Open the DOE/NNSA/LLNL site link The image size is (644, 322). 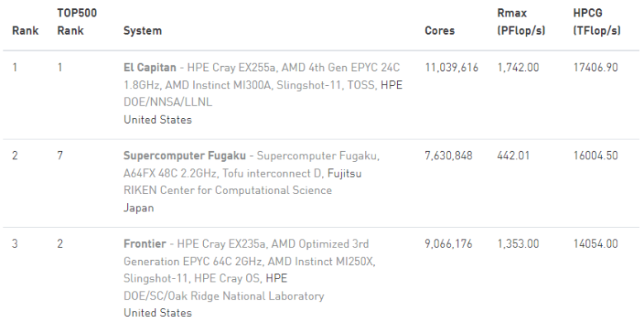(x=168, y=102)
